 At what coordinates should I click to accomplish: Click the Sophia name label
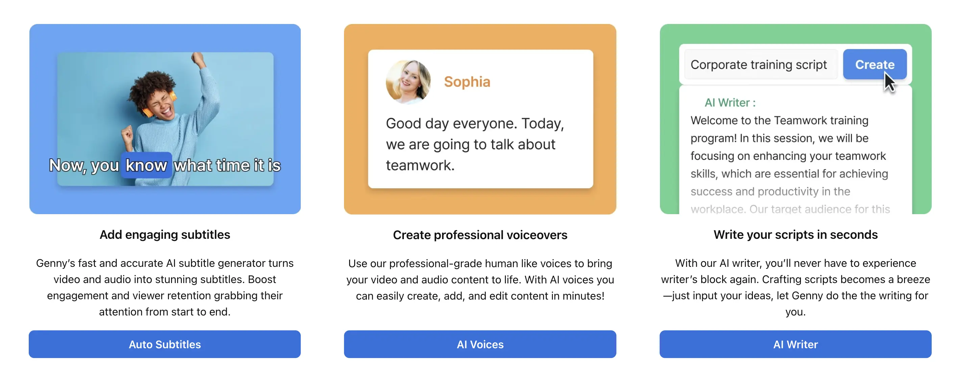click(467, 81)
